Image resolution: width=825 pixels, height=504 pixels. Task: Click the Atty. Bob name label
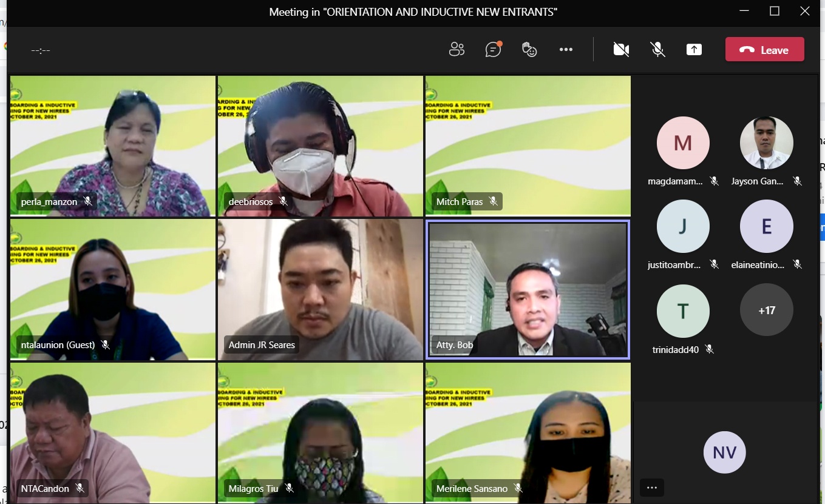[x=455, y=344]
